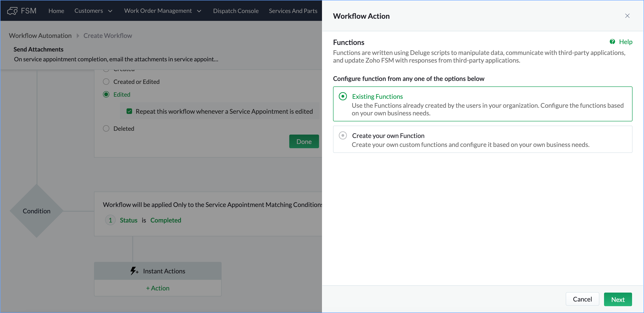Click the Condition diamond shape

click(37, 211)
